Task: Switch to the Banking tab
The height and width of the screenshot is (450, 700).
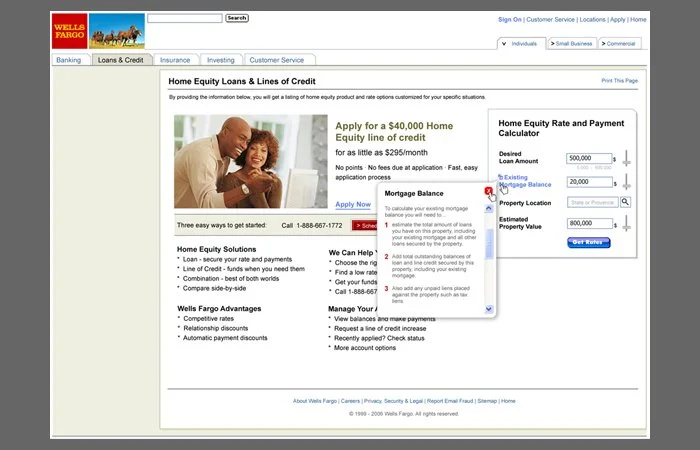Action: click(x=69, y=60)
